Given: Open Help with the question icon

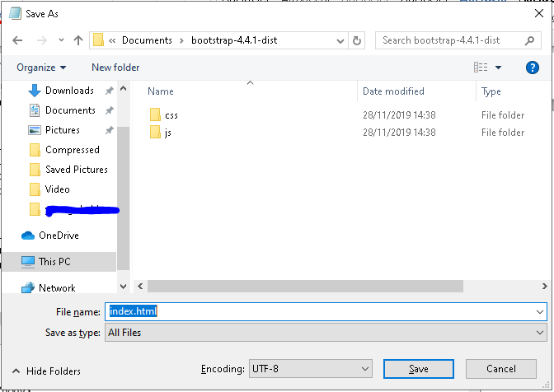Looking at the screenshot, I should (x=532, y=68).
